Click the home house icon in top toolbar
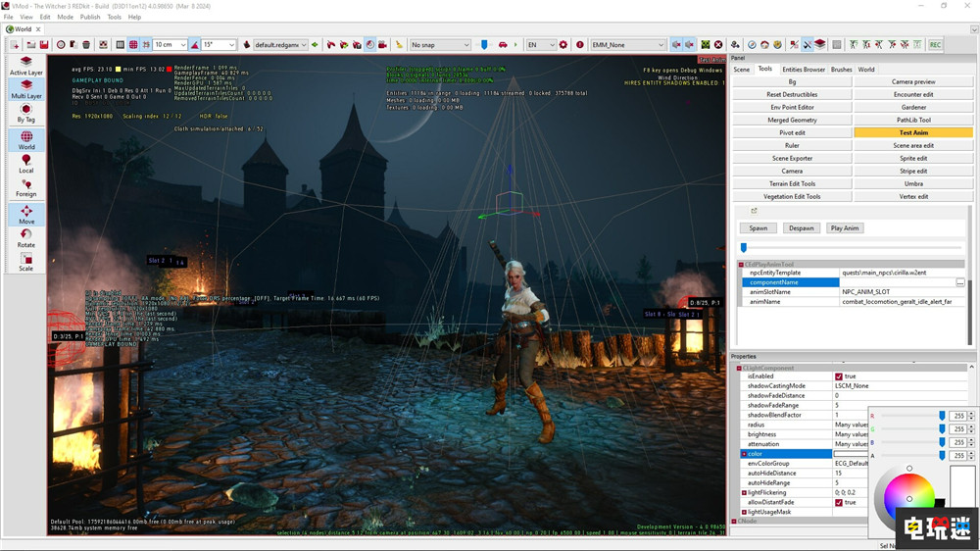 (x=764, y=45)
